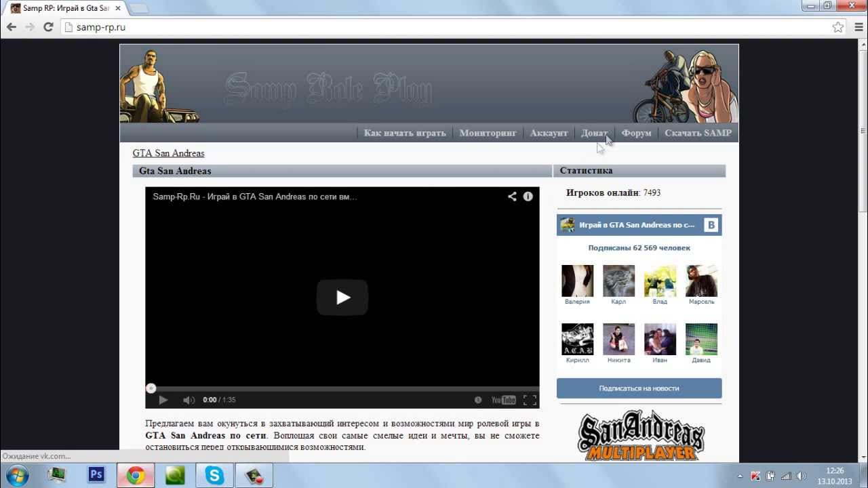Screen dimensions: 868x488
Task: Open the watch later clock icon
Action: pos(478,400)
